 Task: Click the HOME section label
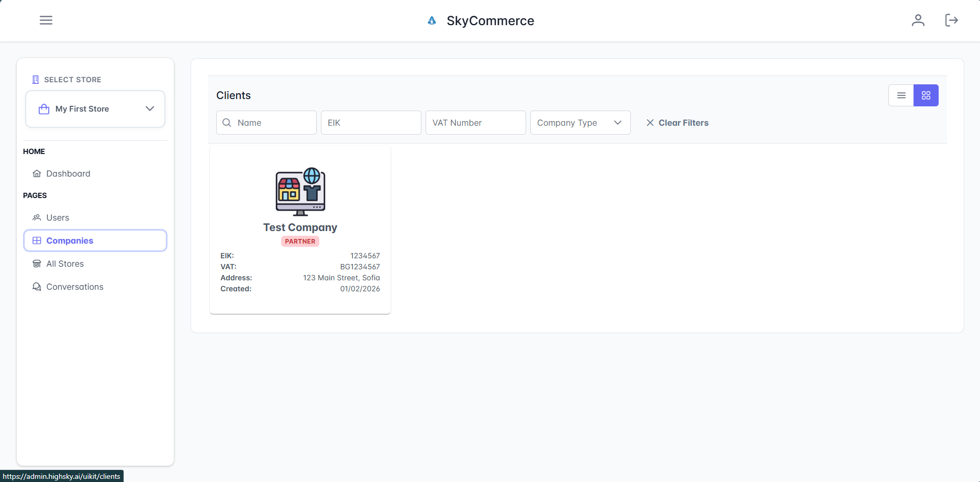pos(34,151)
